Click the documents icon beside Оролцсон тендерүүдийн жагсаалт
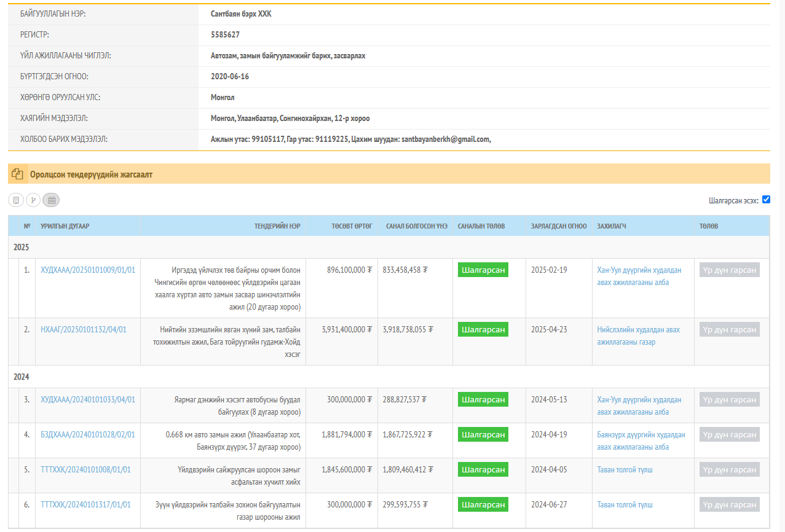This screenshot has width=785, height=532. (x=17, y=174)
